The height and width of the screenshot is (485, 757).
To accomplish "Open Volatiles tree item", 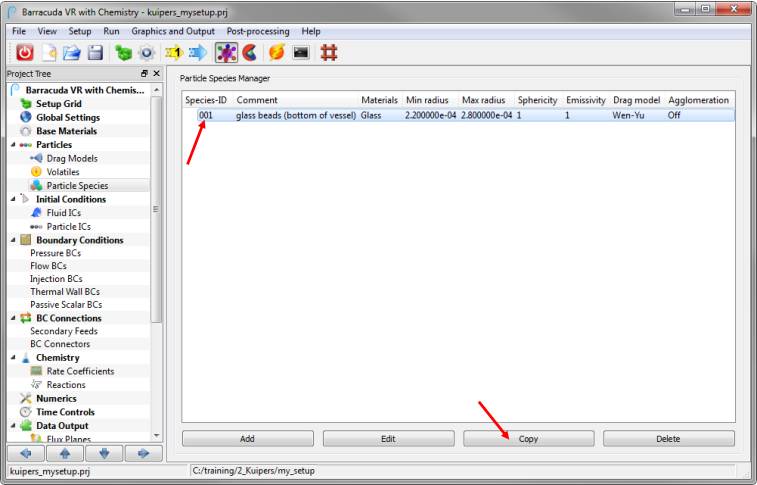I will coord(63,172).
